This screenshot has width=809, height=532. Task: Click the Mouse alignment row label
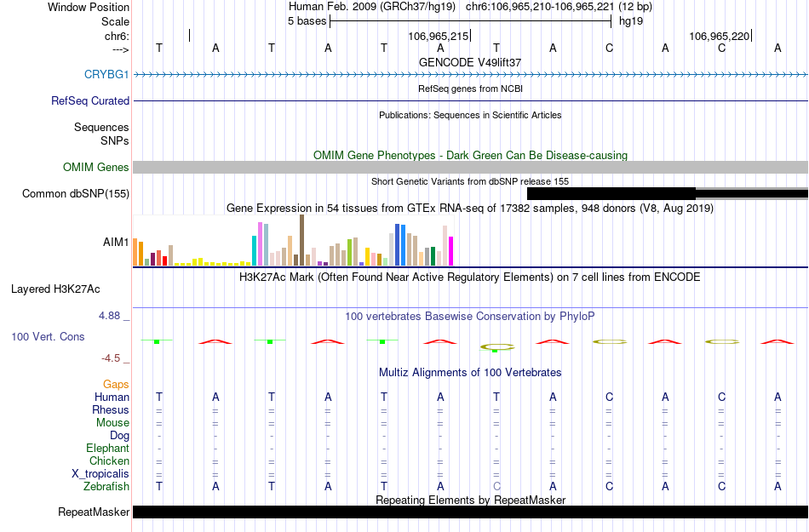(112, 423)
